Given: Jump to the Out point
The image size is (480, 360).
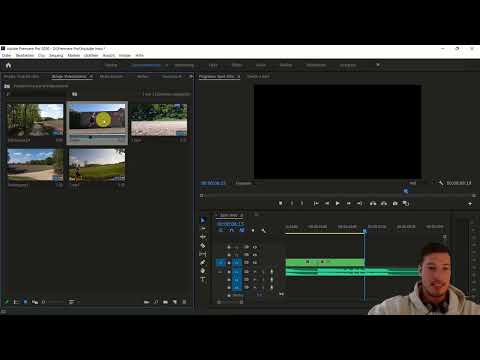Looking at the screenshot, I should [359, 203].
